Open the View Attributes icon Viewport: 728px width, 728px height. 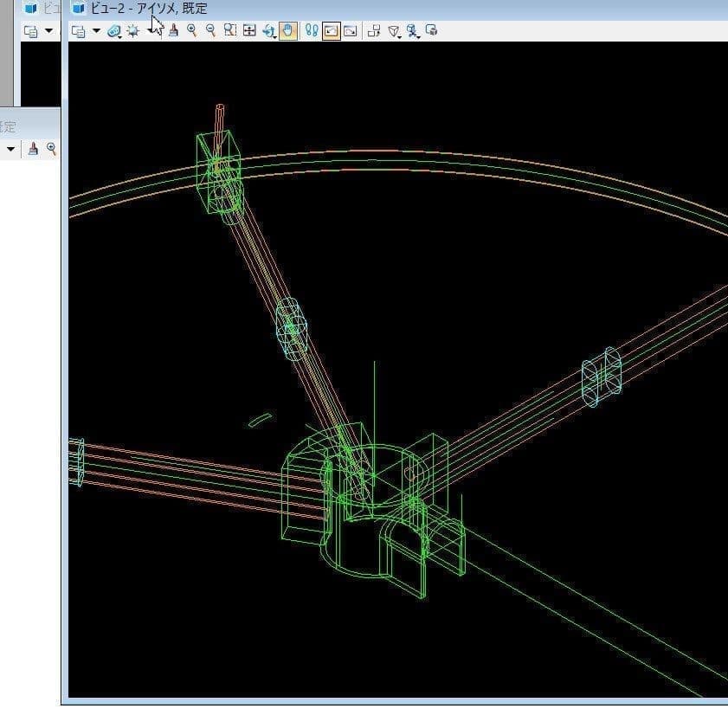113,30
